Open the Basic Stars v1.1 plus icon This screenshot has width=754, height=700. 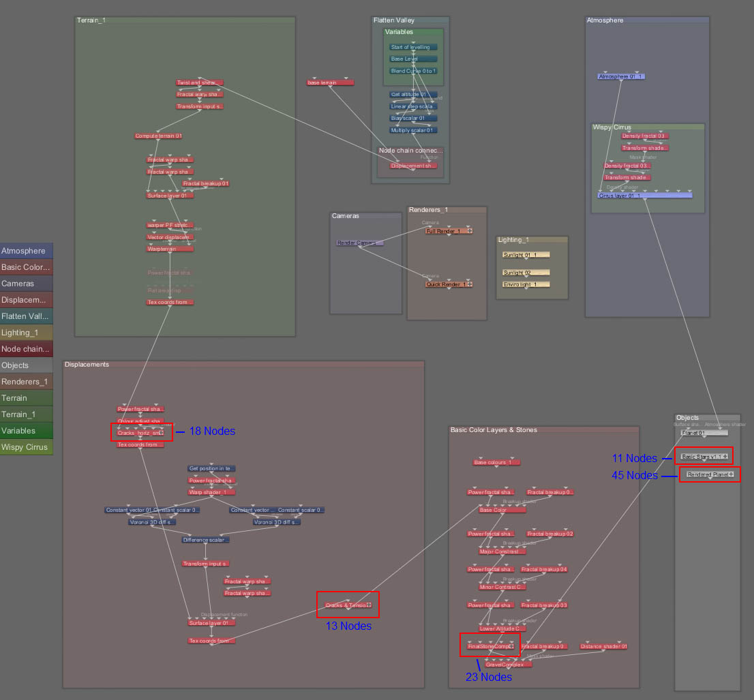point(725,457)
